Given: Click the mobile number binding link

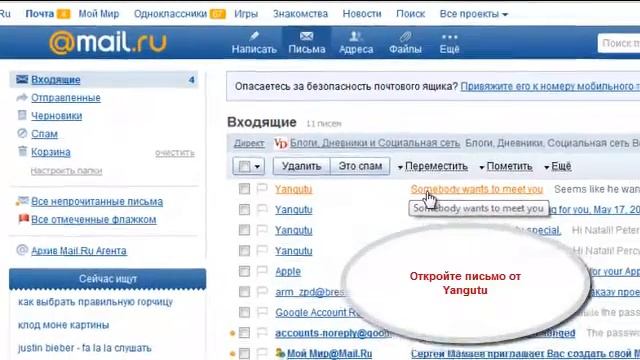Looking at the screenshot, I should tap(550, 86).
